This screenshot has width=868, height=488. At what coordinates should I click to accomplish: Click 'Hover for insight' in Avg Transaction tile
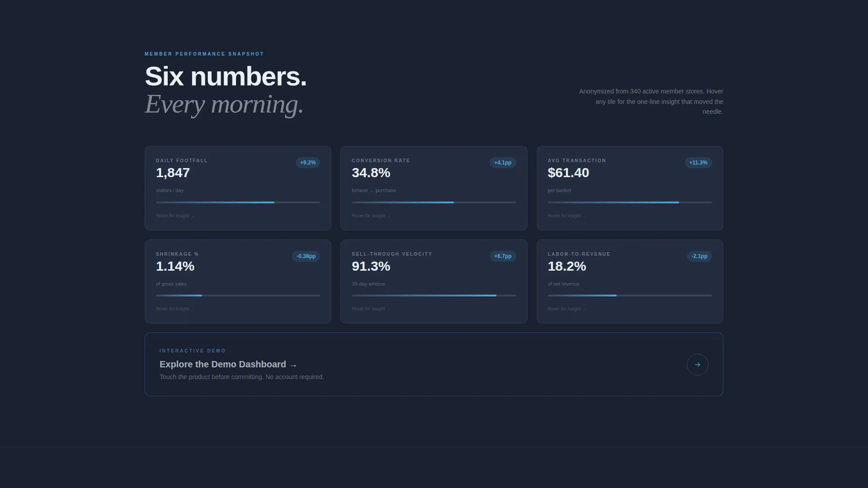pos(566,216)
